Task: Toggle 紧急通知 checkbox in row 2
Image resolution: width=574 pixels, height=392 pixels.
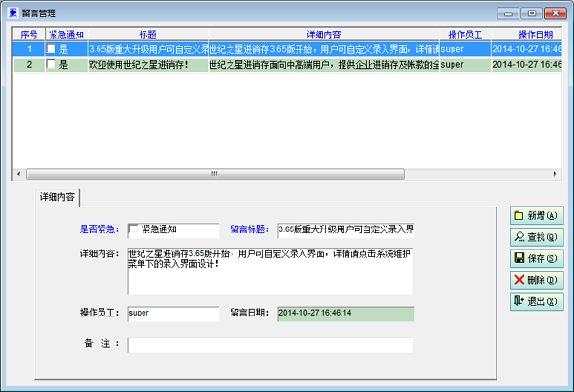Action: click(x=51, y=64)
